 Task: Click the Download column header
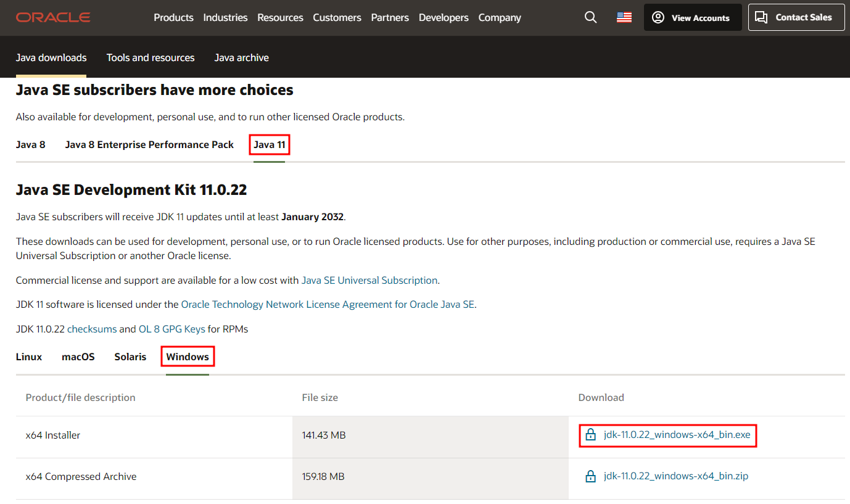click(x=601, y=397)
